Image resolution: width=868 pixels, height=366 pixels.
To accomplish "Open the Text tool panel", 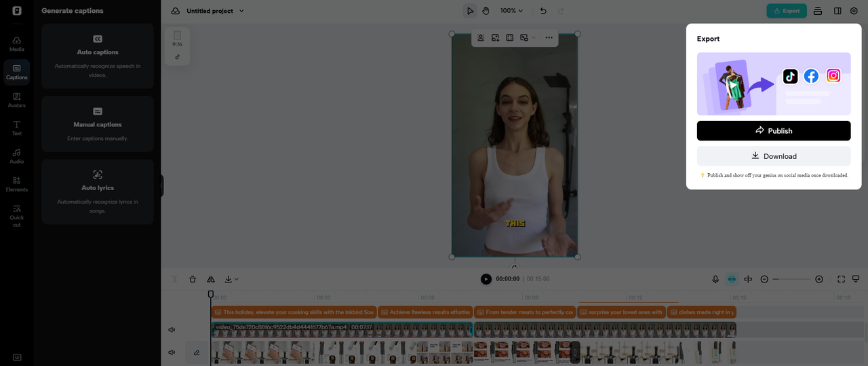I will click(16, 128).
